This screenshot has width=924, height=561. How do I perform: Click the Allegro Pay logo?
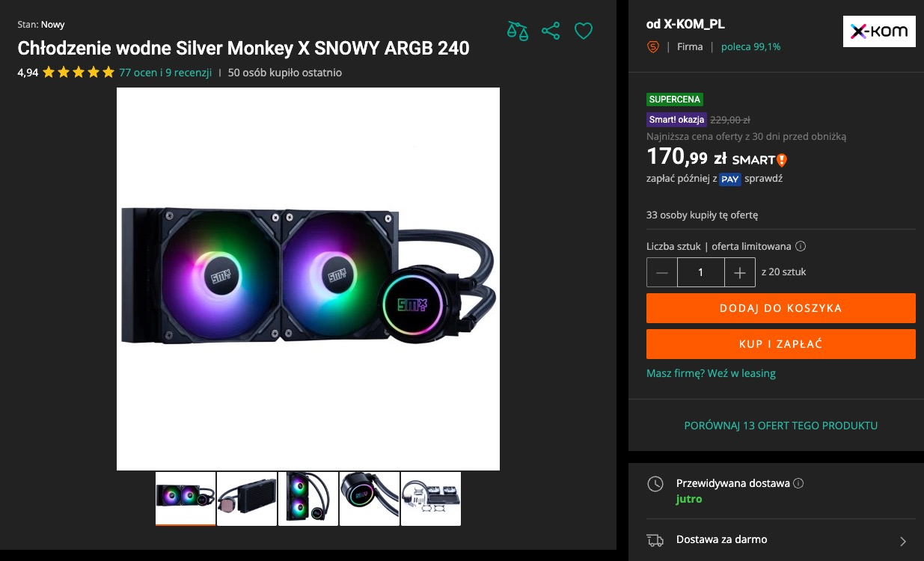730,179
